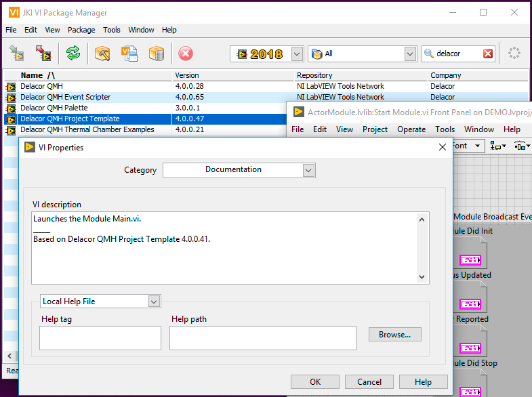The width and height of the screenshot is (532, 397).
Task: Select the Delacor QMH Project Template row
Action: click(x=145, y=119)
